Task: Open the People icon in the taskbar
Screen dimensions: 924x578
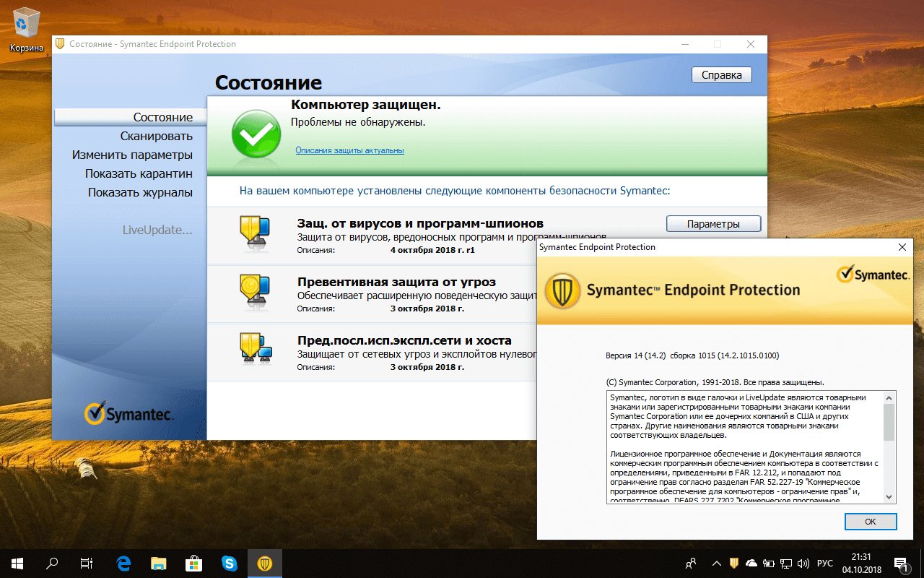Action: point(692,563)
